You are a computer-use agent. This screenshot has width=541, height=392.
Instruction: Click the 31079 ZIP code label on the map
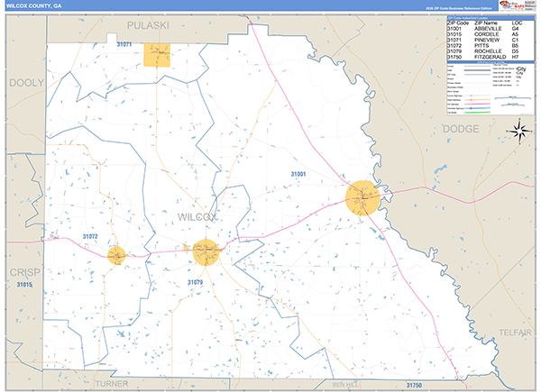point(196,283)
